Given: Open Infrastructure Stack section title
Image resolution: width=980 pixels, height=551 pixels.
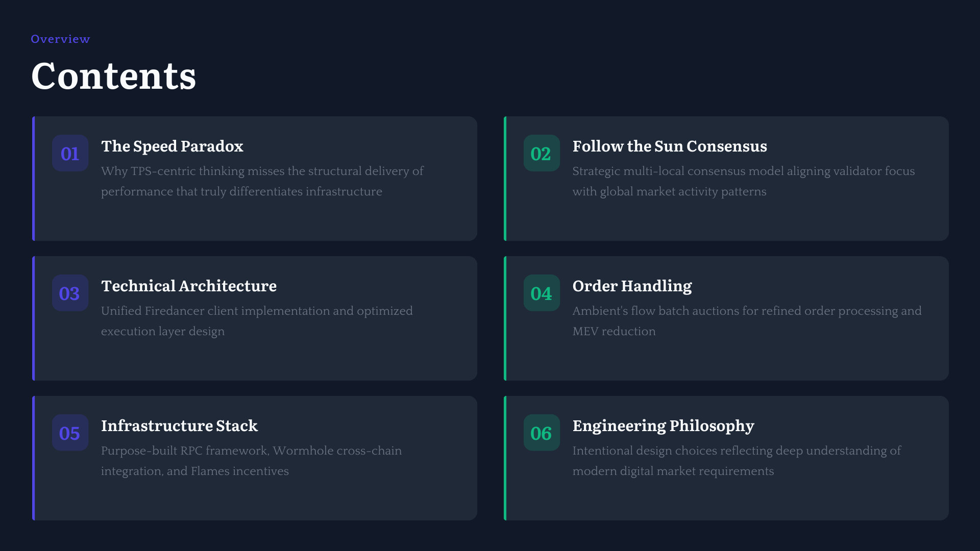Looking at the screenshot, I should [x=179, y=426].
